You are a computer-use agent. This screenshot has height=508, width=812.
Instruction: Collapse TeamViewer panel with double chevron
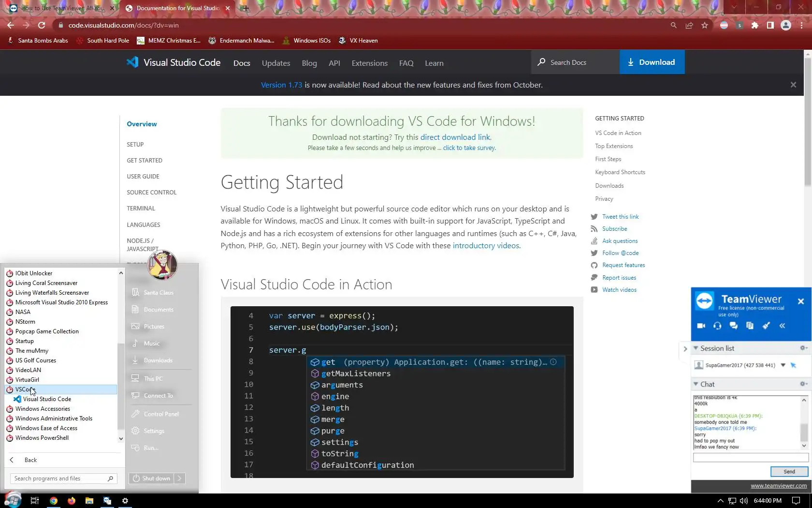pyautogui.click(x=782, y=326)
